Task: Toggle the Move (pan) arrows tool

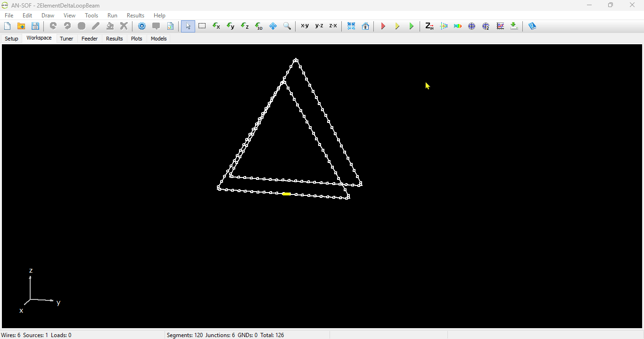Action: coord(273,26)
